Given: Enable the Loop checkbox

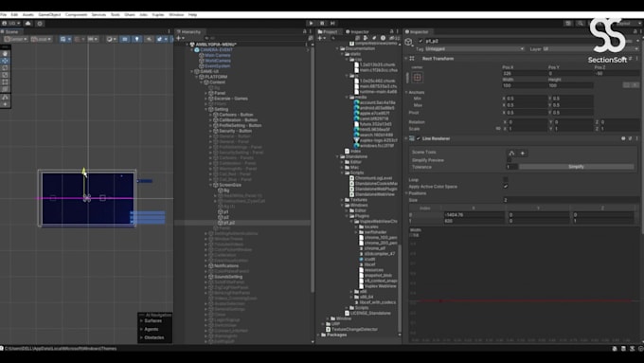Looking at the screenshot, I should point(506,180).
